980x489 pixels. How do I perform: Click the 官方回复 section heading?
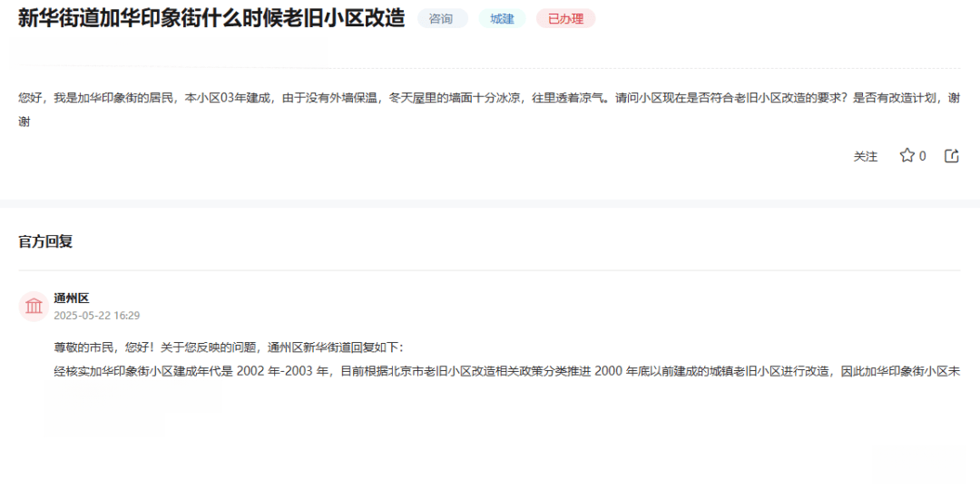(x=45, y=241)
